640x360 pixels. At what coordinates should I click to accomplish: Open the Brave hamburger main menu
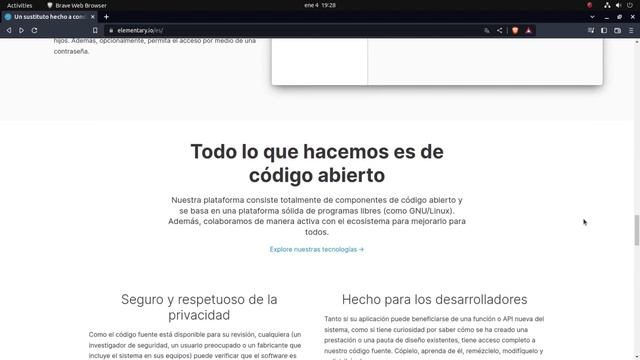tap(631, 30)
